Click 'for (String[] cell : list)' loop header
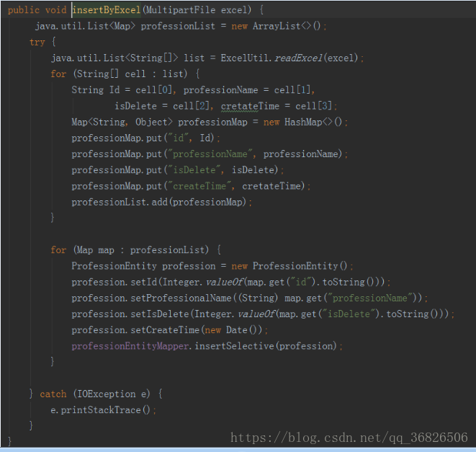Screen dimensions: 476x452 click(x=119, y=74)
